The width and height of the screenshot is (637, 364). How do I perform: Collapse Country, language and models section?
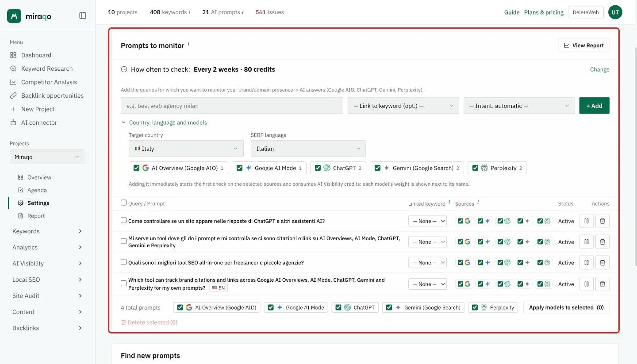(x=164, y=123)
